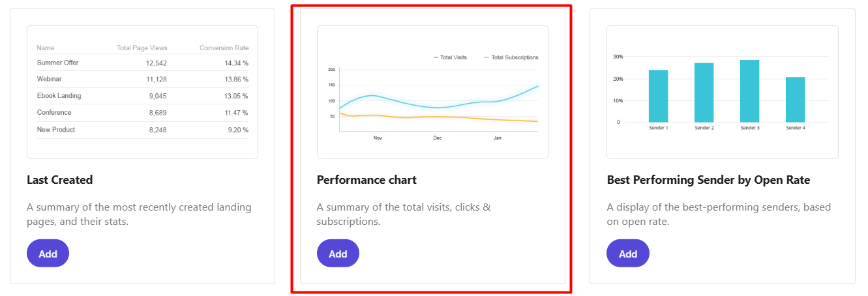Click the Performance chart line graph preview
868x296 pixels.
pyautogui.click(x=432, y=92)
